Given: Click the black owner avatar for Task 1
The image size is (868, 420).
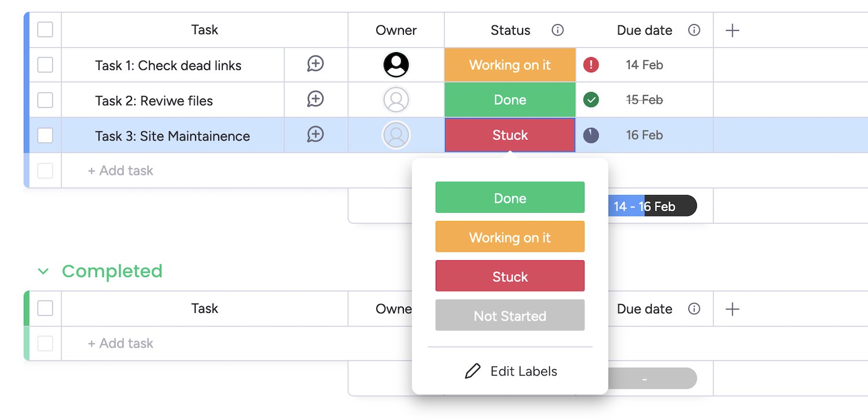Looking at the screenshot, I should [x=396, y=65].
